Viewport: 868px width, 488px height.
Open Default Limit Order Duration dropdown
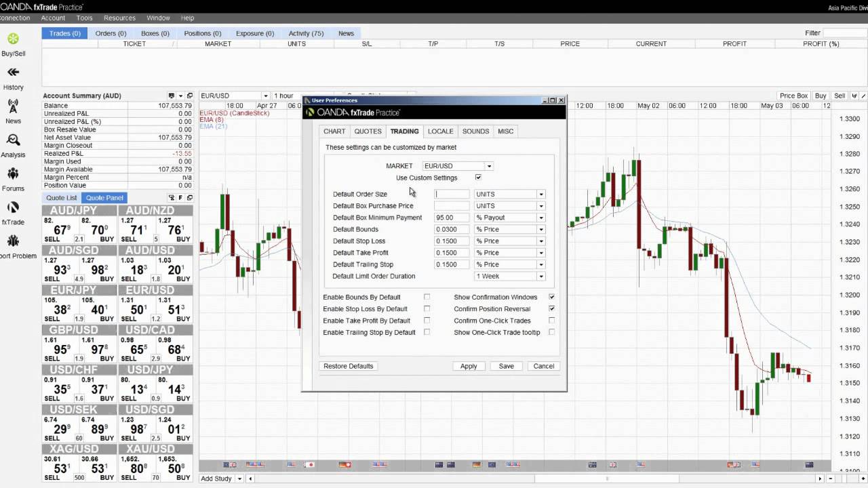(540, 277)
